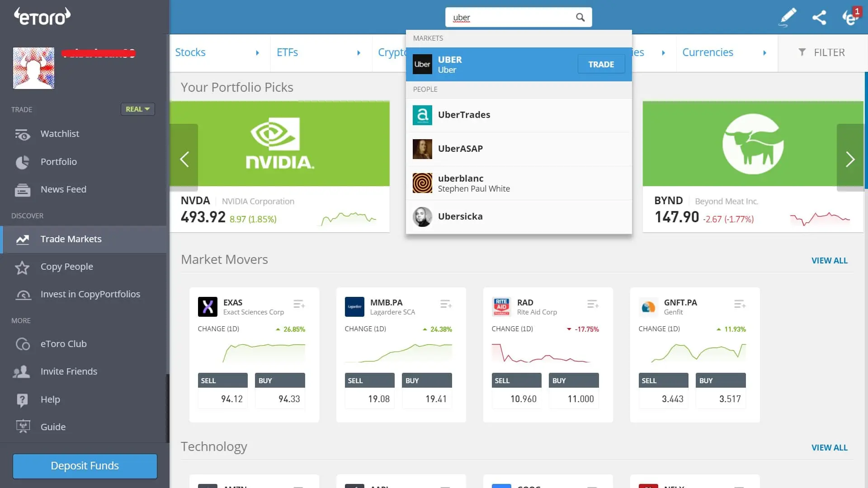Show previous portfolio pick
Image resolution: width=868 pixels, height=488 pixels.
coord(184,158)
